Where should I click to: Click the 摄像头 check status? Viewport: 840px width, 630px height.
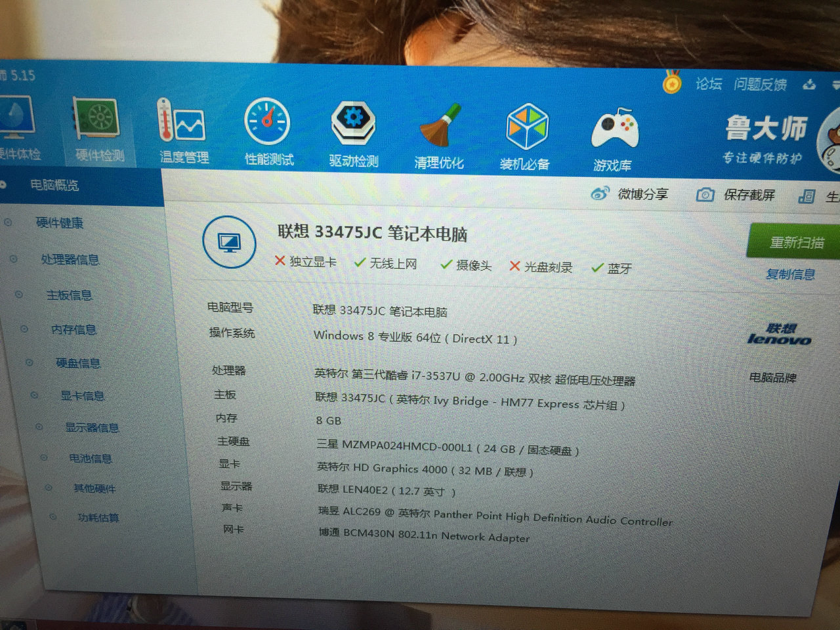coord(466,265)
